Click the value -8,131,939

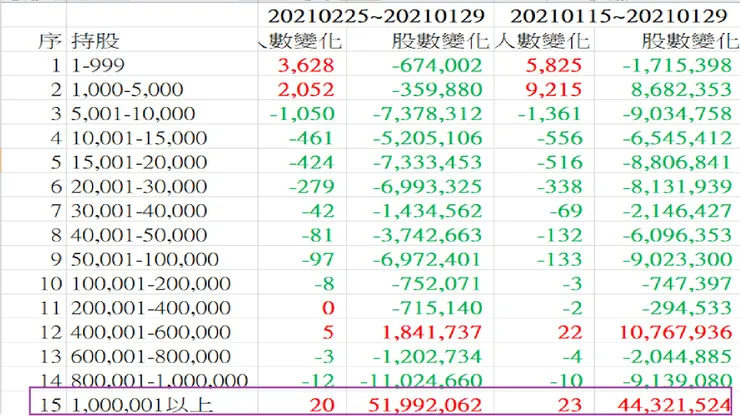tap(677, 187)
